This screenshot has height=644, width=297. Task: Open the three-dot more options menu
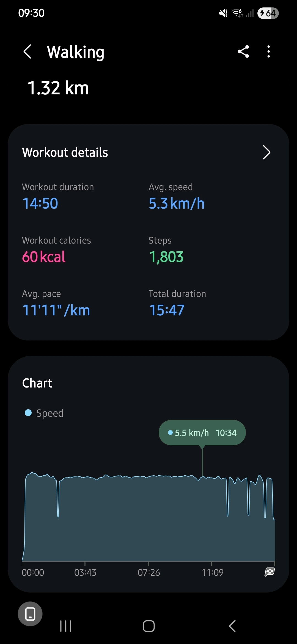[268, 51]
